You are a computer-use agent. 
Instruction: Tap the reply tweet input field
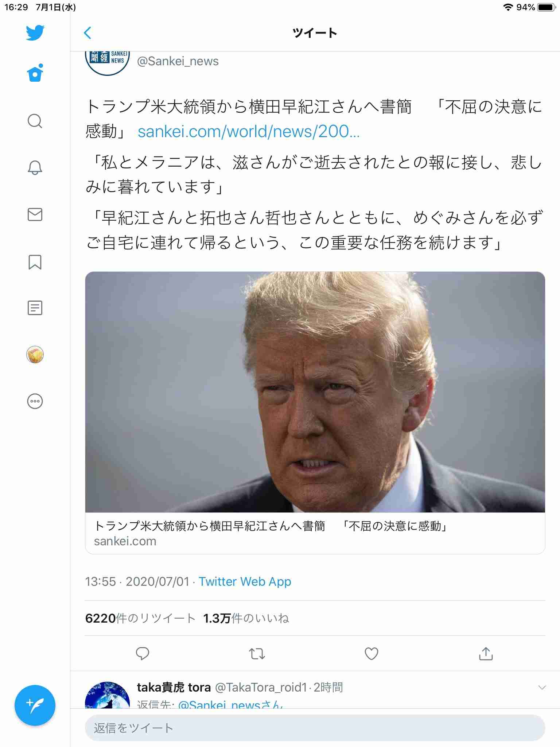[x=315, y=728]
